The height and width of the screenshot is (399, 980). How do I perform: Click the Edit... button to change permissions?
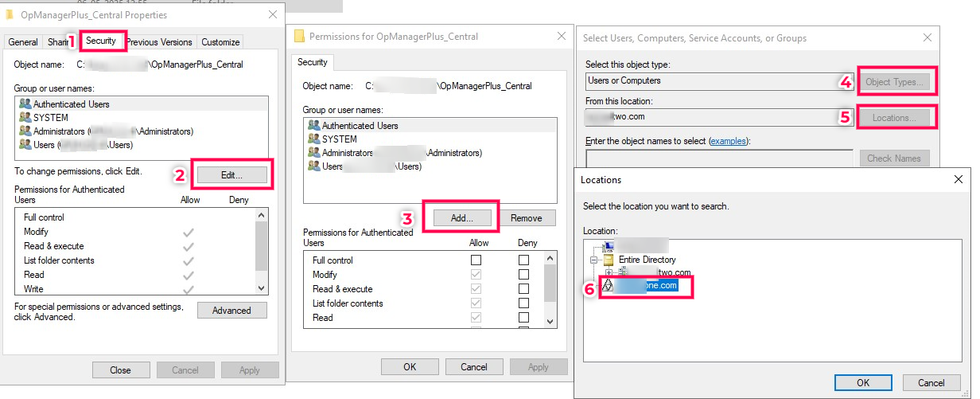tap(231, 174)
